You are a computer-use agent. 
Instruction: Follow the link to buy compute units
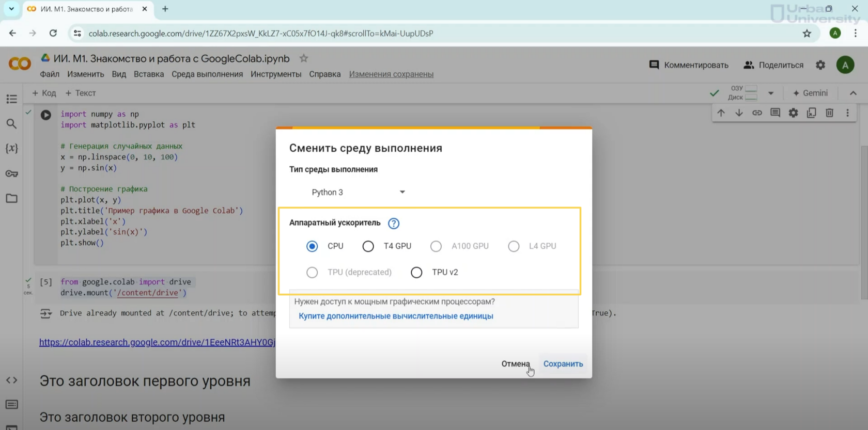point(396,316)
